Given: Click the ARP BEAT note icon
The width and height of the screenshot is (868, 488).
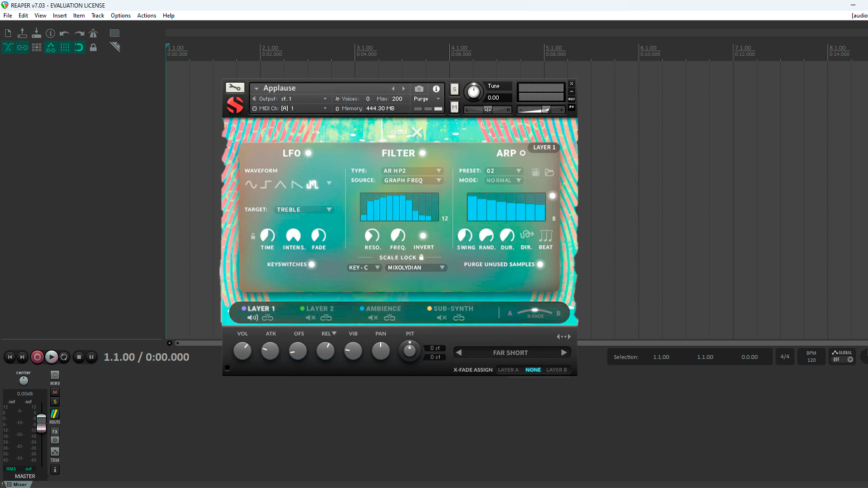Looking at the screenshot, I should coord(546,235).
